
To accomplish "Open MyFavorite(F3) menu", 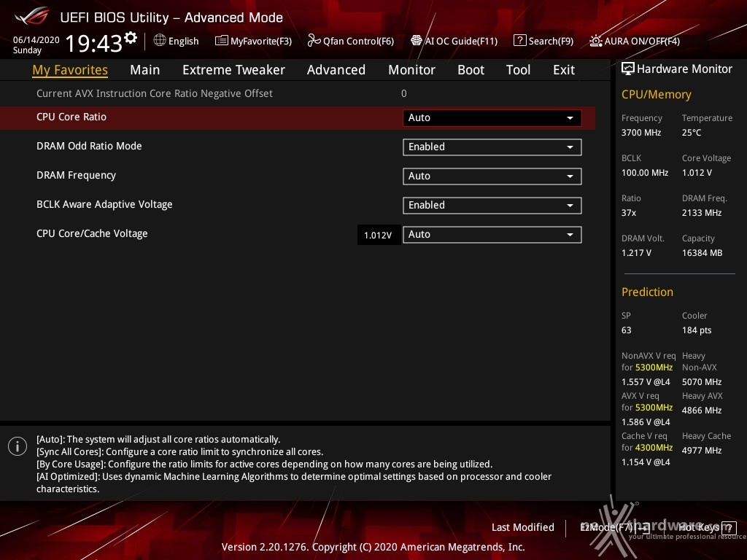I will 253,41.
